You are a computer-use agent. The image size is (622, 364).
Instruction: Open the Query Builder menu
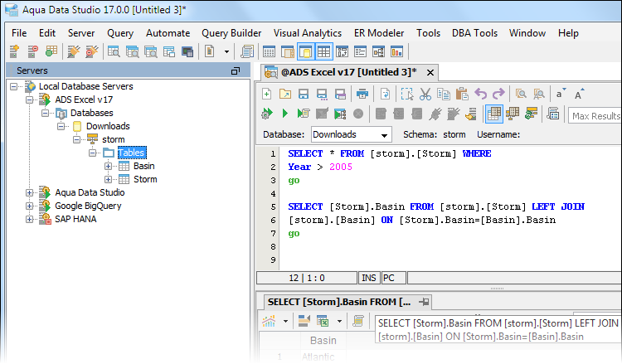[x=231, y=33]
